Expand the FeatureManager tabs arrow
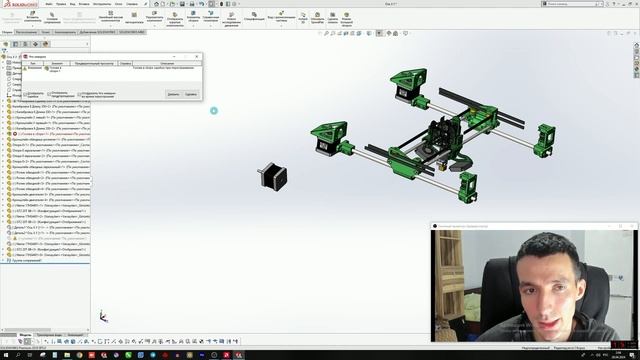This screenshot has width=640, height=360. point(87,44)
